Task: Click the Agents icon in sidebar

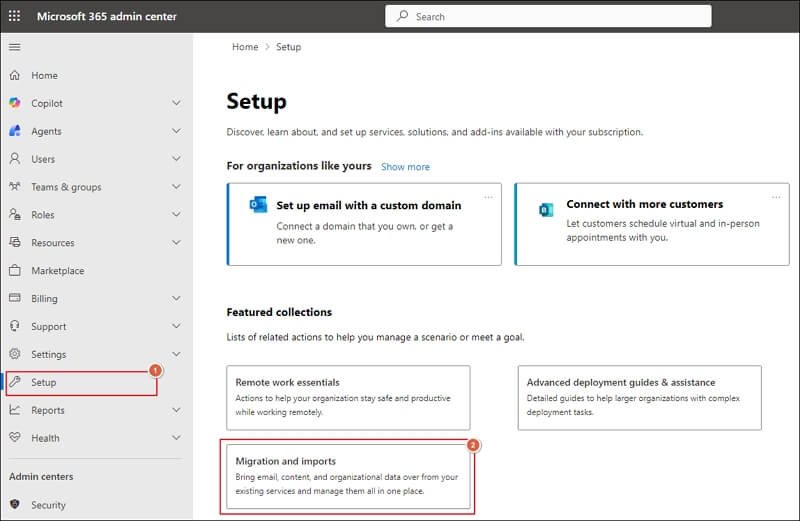Action: tap(15, 131)
